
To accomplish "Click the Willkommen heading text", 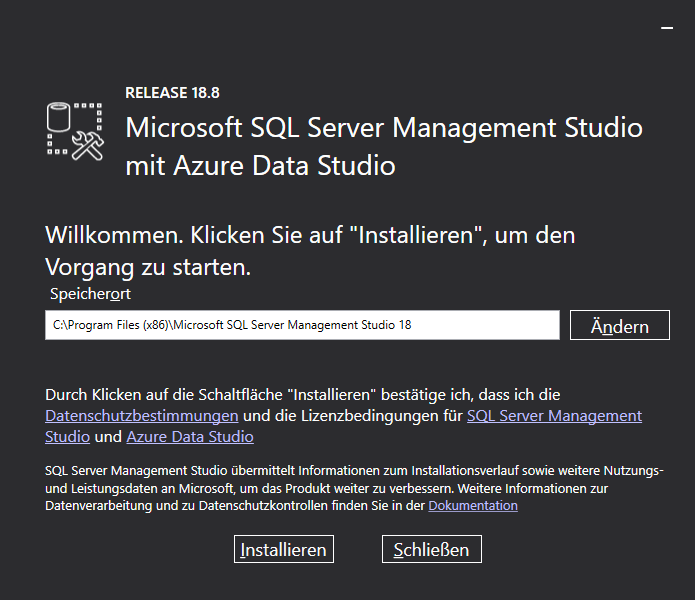I will [x=310, y=236].
